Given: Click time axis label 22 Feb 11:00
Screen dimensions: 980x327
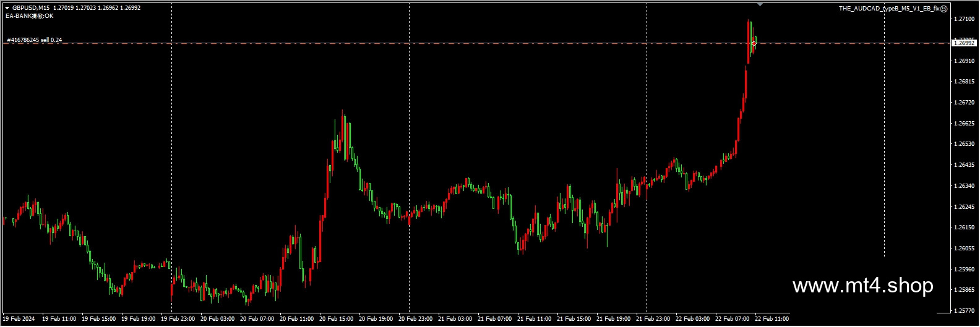Looking at the screenshot, I should [772, 320].
